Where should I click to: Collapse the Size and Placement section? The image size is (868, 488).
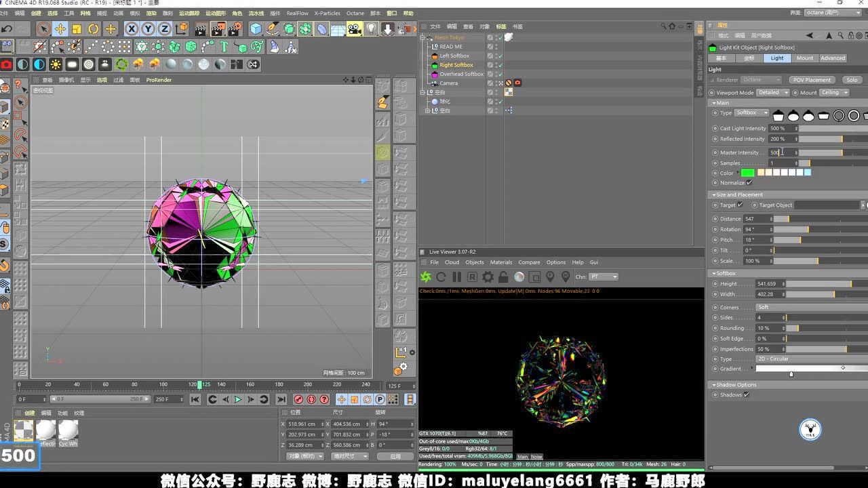pos(714,195)
